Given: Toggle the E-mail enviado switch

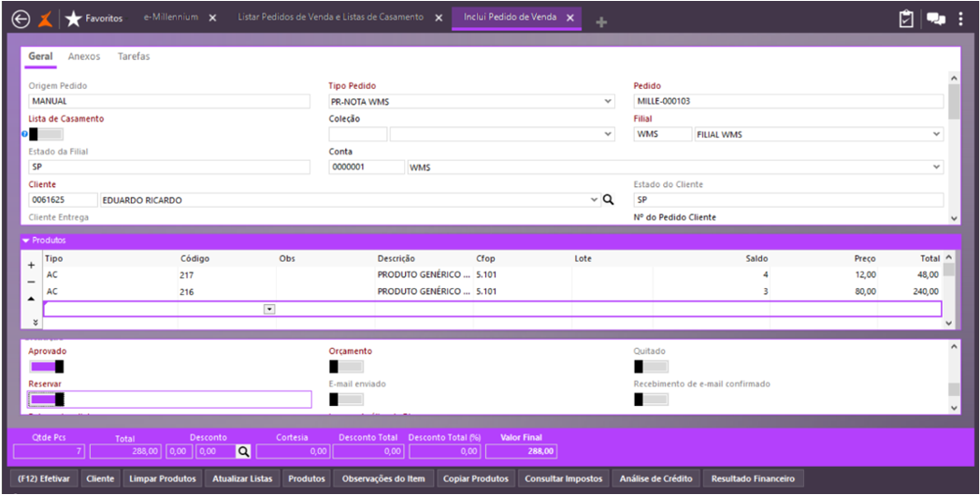Looking at the screenshot, I should coord(346,400).
